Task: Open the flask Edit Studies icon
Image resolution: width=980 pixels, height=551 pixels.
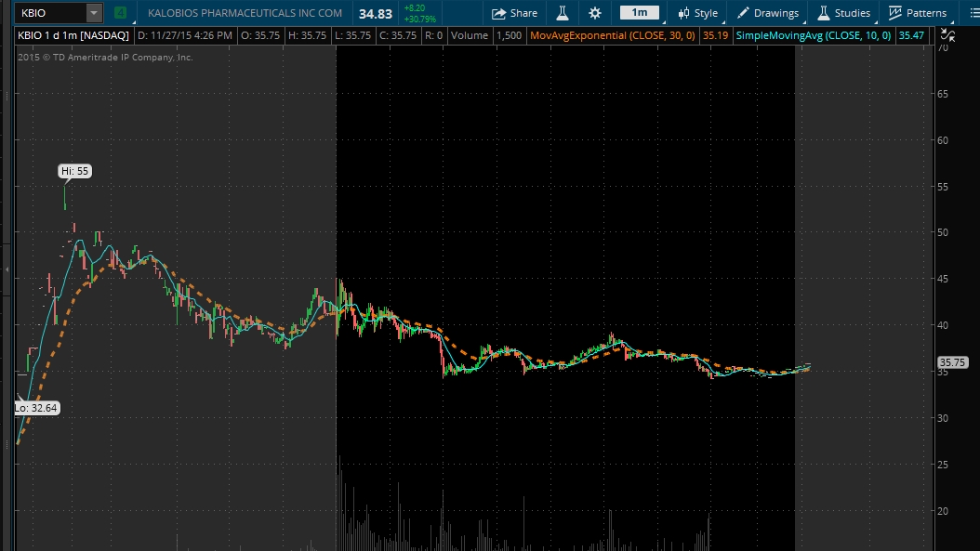Action: tap(563, 12)
